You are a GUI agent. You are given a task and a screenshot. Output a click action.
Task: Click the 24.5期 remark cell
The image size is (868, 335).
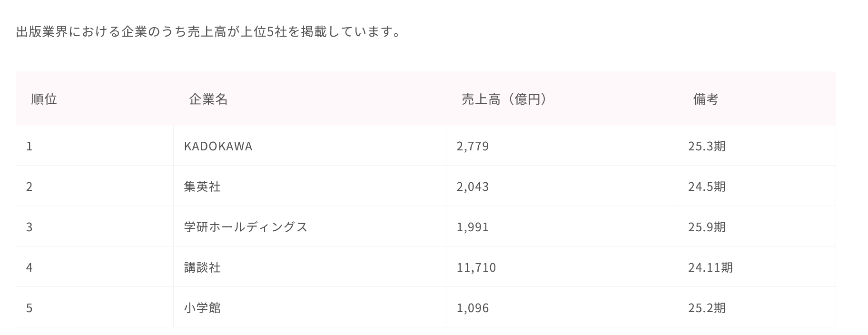point(707,187)
